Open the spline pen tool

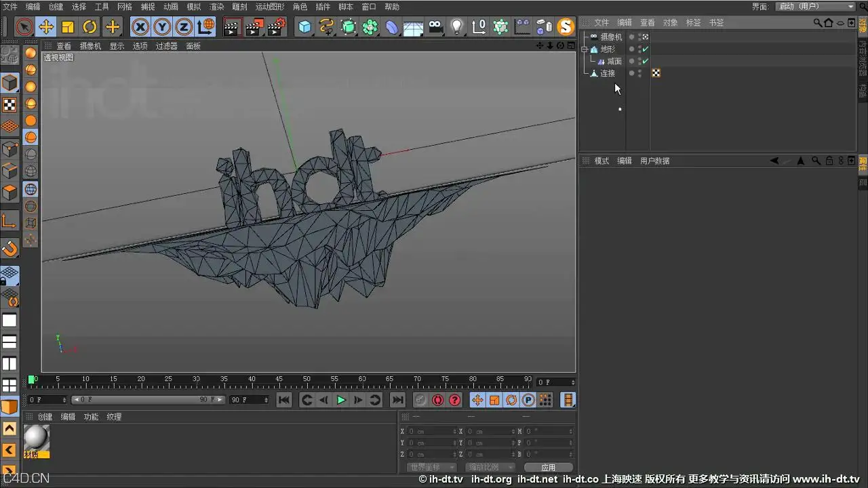pyautogui.click(x=327, y=27)
